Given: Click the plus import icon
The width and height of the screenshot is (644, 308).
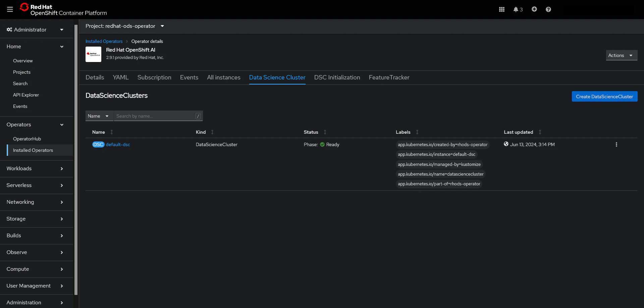Looking at the screenshot, I should point(534,9).
